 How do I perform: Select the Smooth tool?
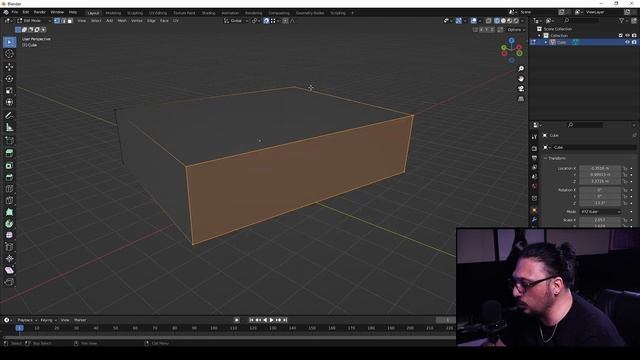[x=9, y=235]
